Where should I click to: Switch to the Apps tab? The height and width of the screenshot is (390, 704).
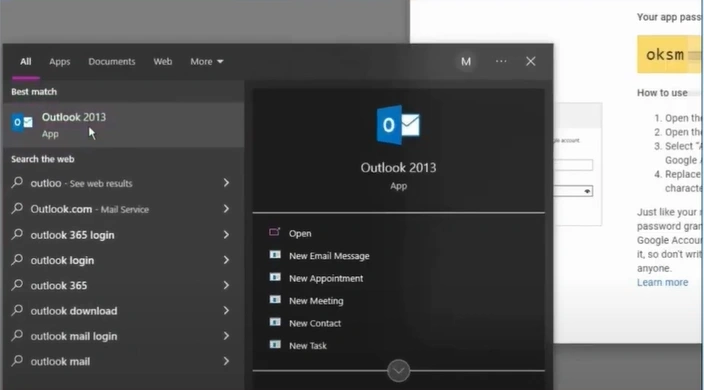click(60, 61)
